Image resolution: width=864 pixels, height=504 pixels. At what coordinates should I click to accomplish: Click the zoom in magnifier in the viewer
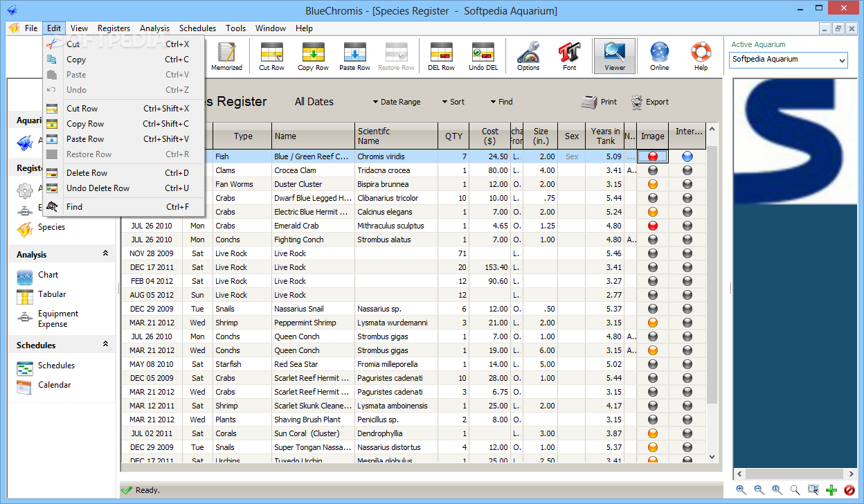[x=741, y=490]
